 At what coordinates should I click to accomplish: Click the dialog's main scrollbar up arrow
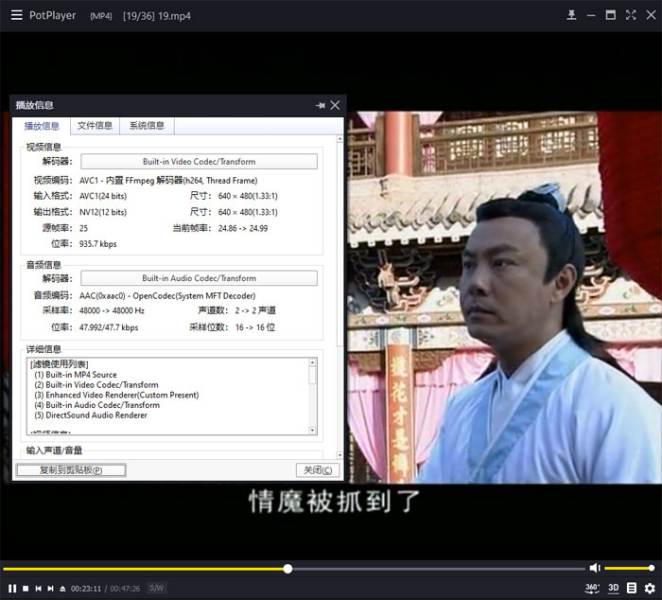point(340,139)
